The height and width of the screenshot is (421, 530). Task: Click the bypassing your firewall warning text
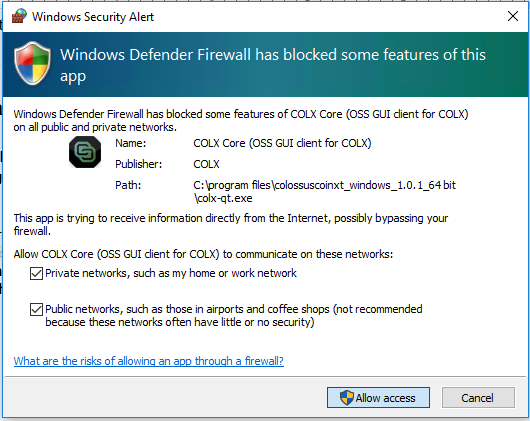pos(231,225)
